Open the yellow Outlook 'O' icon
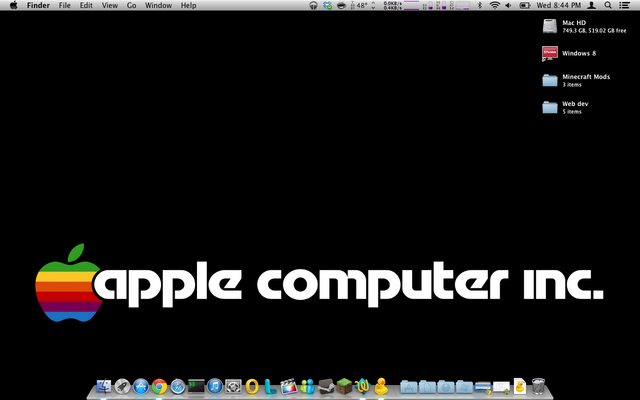Image resolution: width=640 pixels, height=400 pixels. 252,386
